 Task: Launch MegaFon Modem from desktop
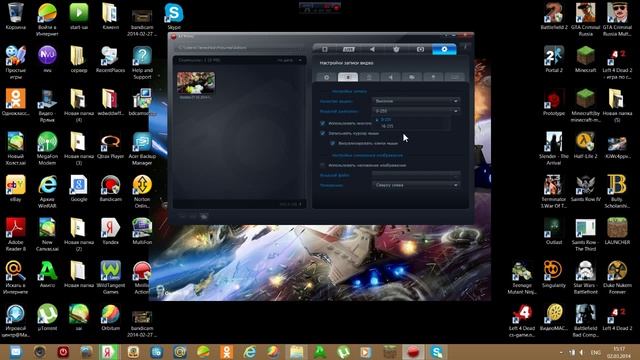pos(47,149)
